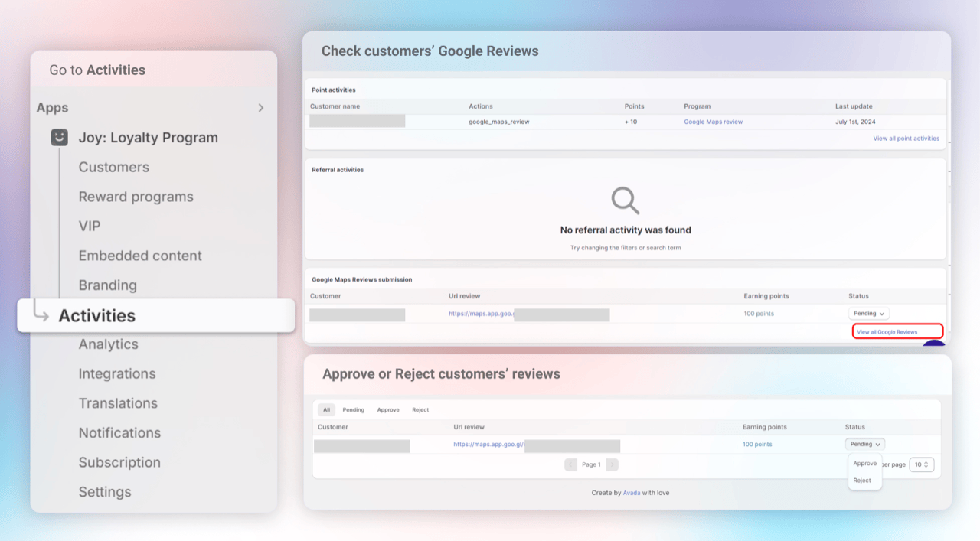Click the Actions column header
Viewport: 980px width, 541px height.
pos(481,106)
